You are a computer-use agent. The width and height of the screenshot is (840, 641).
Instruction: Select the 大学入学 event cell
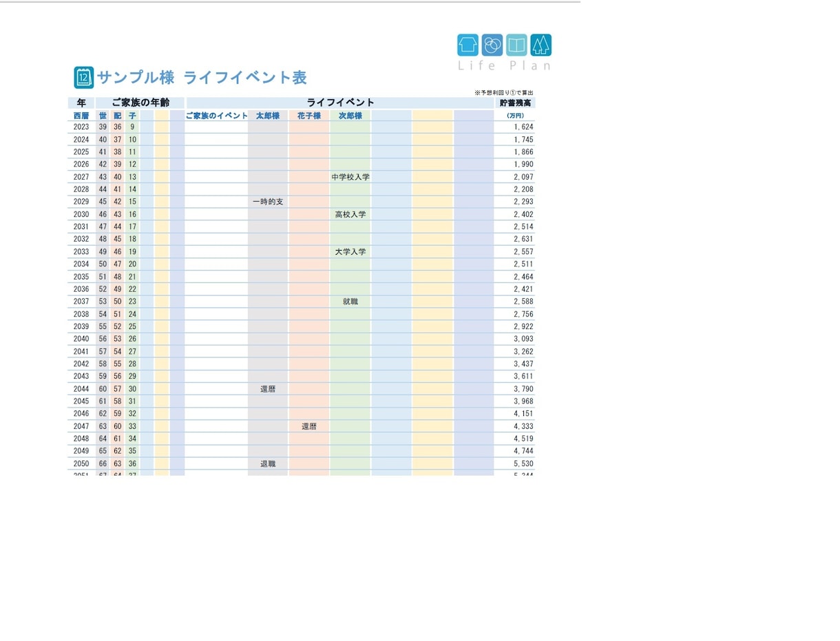pos(350,252)
